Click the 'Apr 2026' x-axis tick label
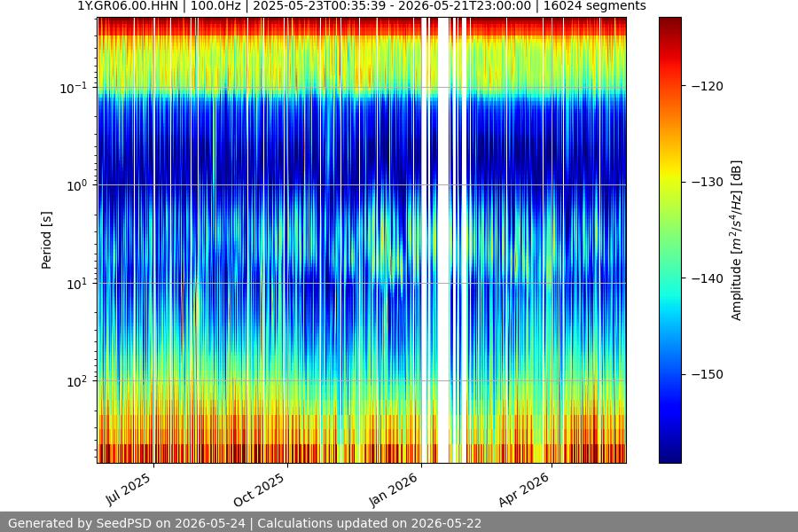 coord(524,489)
